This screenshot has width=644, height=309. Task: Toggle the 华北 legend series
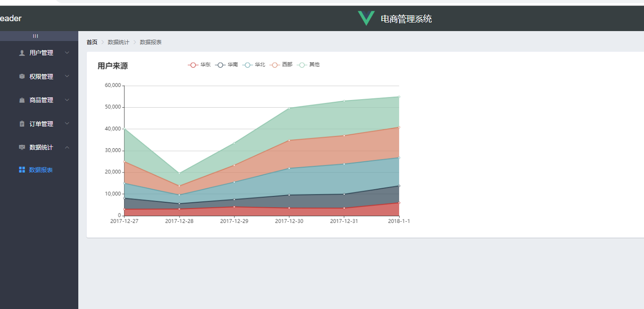[254, 65]
